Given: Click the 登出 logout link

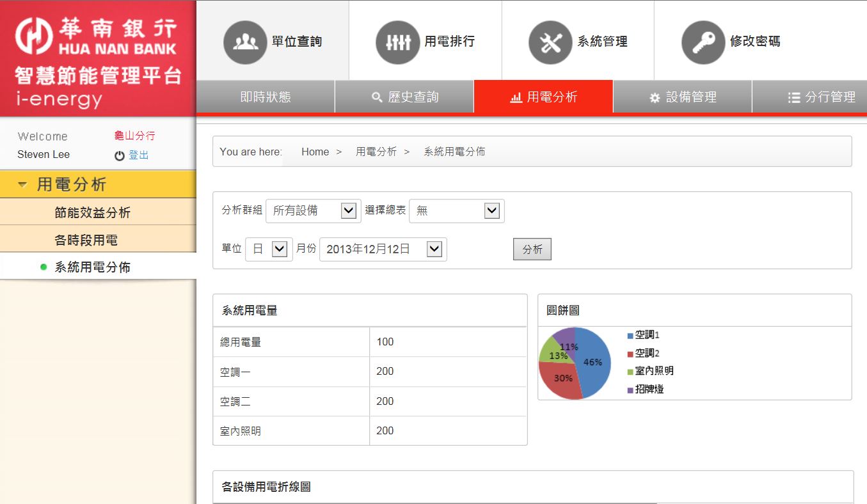Looking at the screenshot, I should pyautogui.click(x=139, y=155).
